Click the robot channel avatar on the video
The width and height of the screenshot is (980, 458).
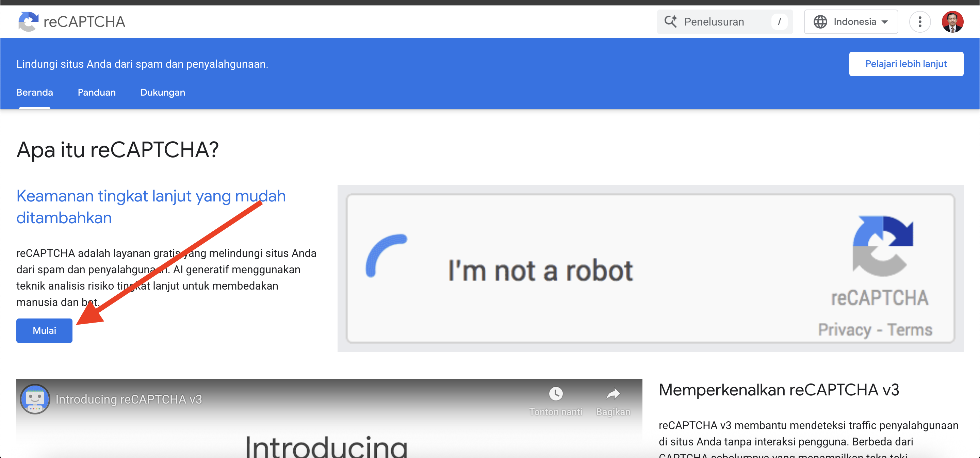36,399
